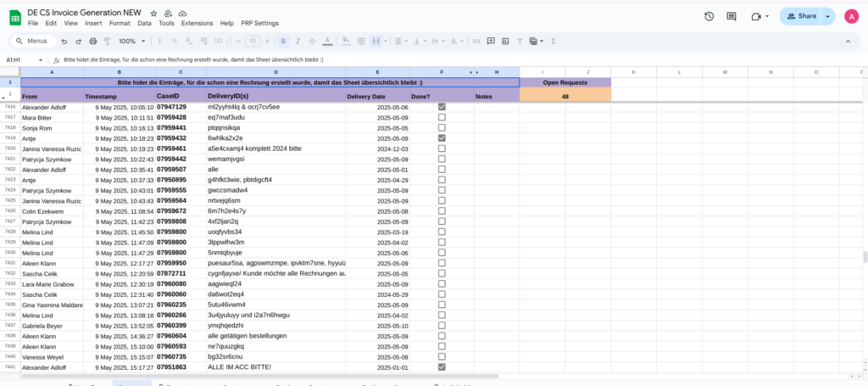Open the PRP Settings menu
868x386 pixels.
tap(259, 23)
